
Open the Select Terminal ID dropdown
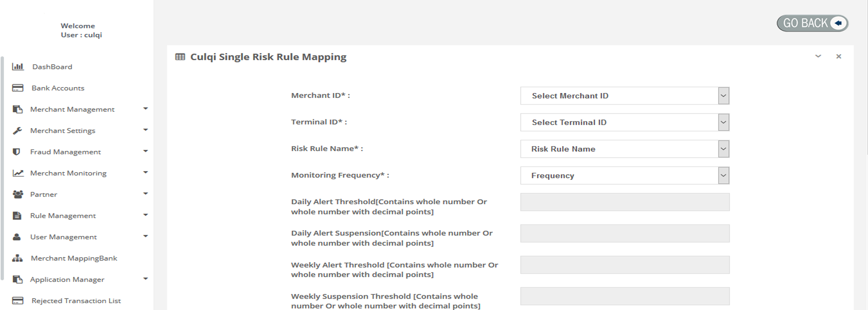tap(624, 122)
